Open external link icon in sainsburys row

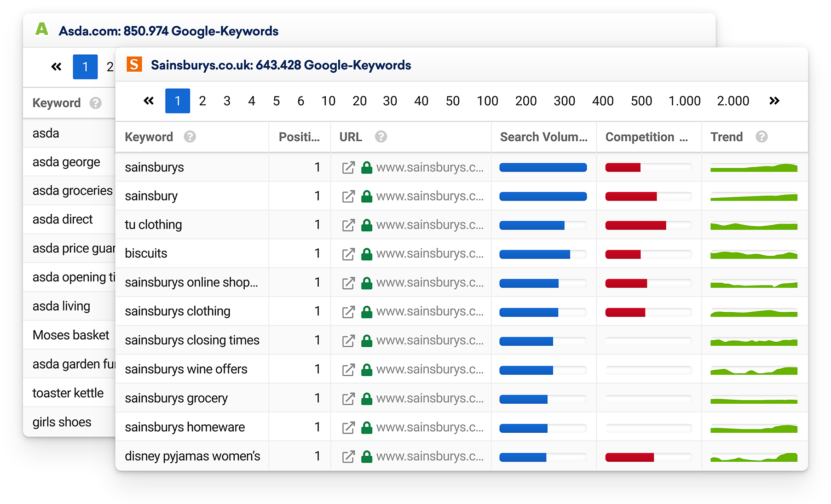(348, 167)
